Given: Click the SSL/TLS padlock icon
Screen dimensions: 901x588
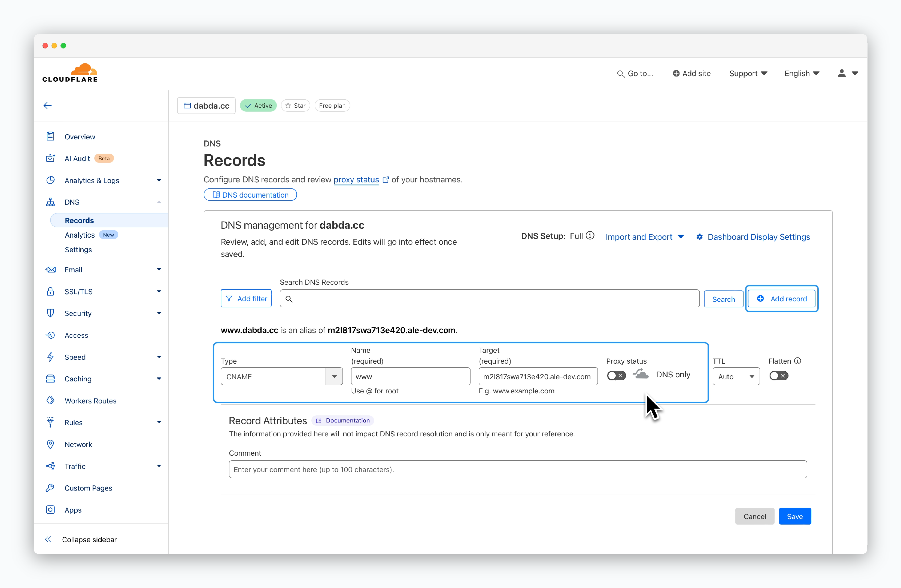Looking at the screenshot, I should click(x=50, y=291).
